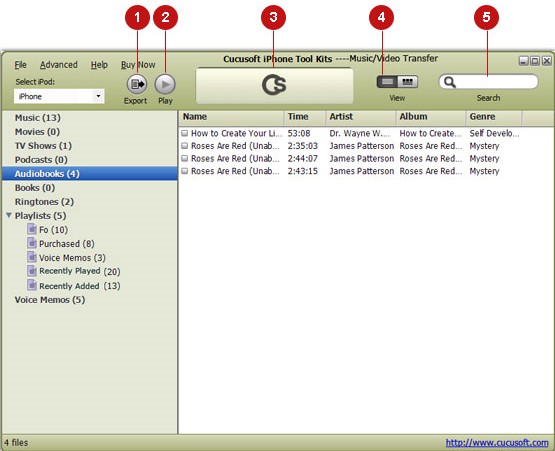Click the Cucusoft CS logo display
555x451 pixels.
coord(274,85)
